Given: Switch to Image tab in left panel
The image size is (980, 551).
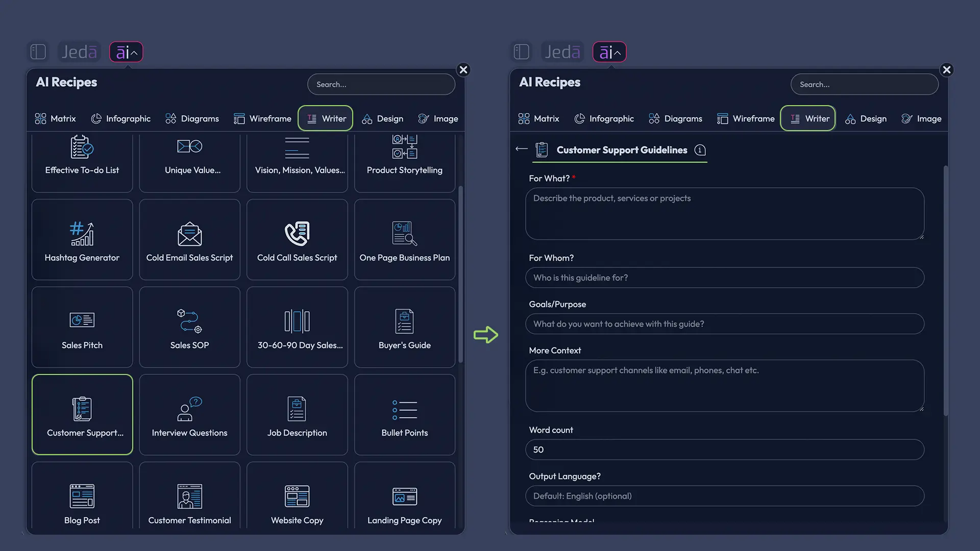Looking at the screenshot, I should [438, 118].
